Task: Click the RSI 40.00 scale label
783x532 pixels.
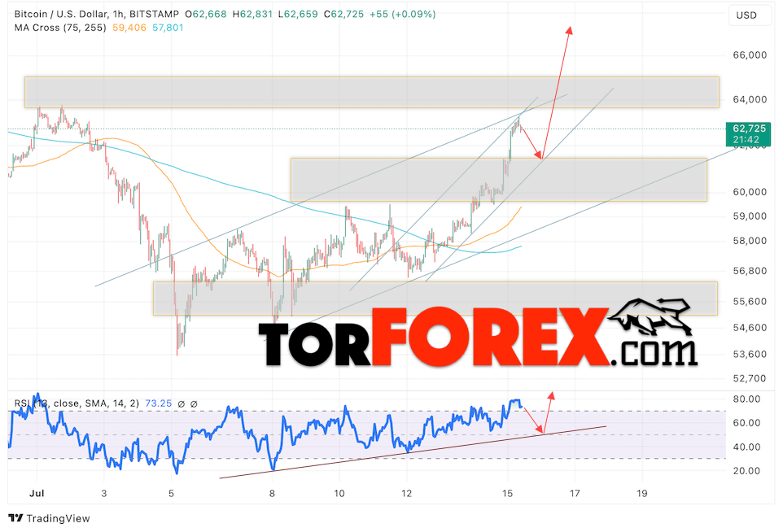Action: (746, 447)
